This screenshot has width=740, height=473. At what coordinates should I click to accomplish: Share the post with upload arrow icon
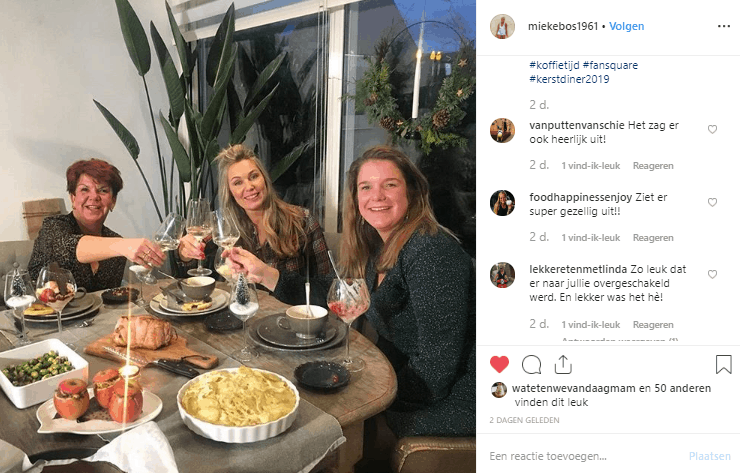tap(563, 364)
